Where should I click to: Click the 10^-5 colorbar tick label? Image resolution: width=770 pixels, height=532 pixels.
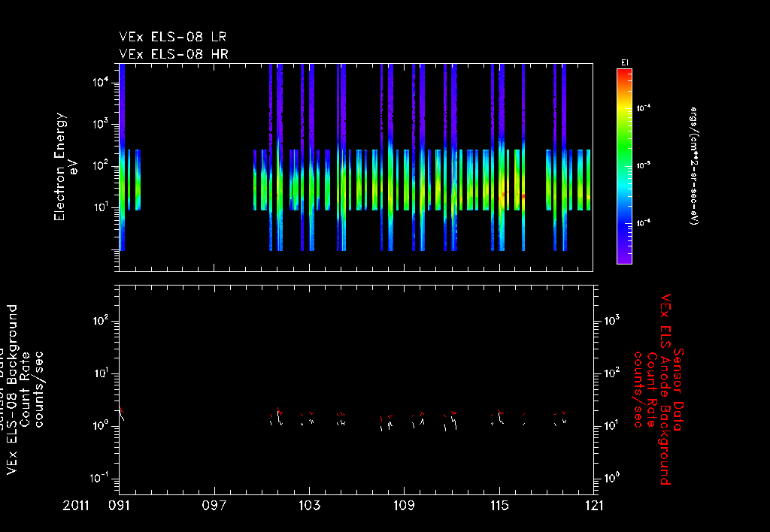(644, 165)
